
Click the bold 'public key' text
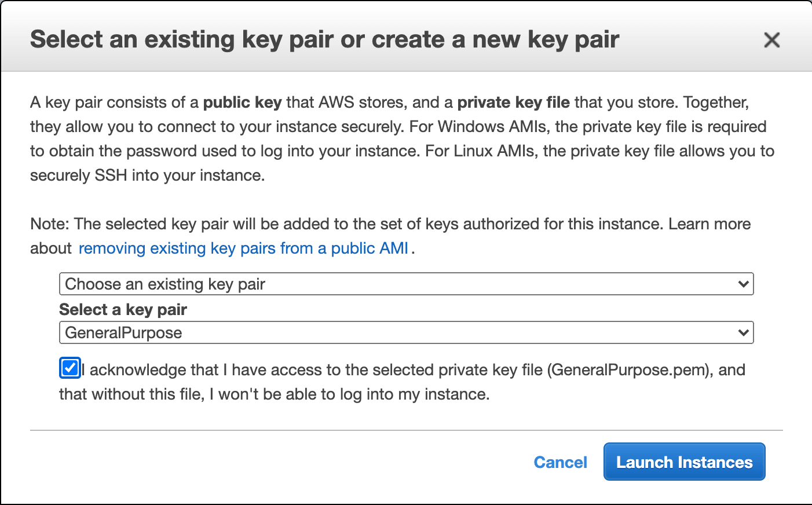coord(242,103)
